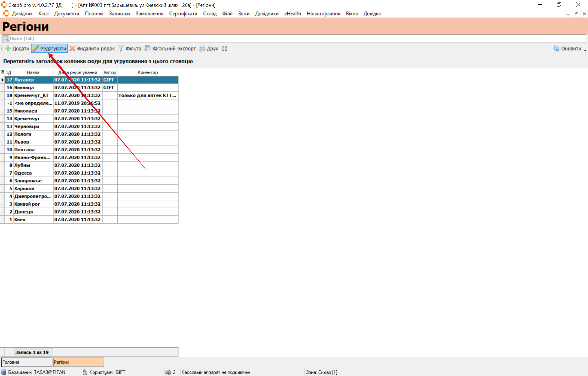This screenshot has height=376, width=588.
Task: Select the Кременчуг_КТ row
Action: pyautogui.click(x=31, y=95)
